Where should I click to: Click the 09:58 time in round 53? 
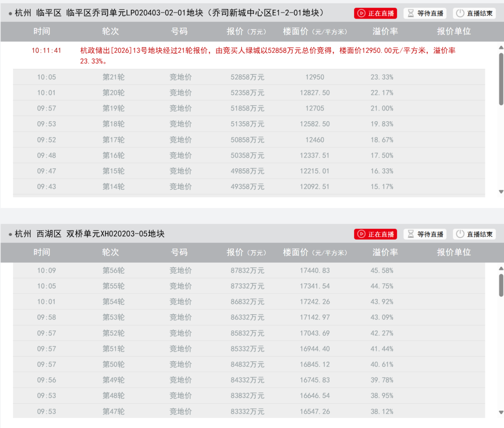tap(46, 317)
